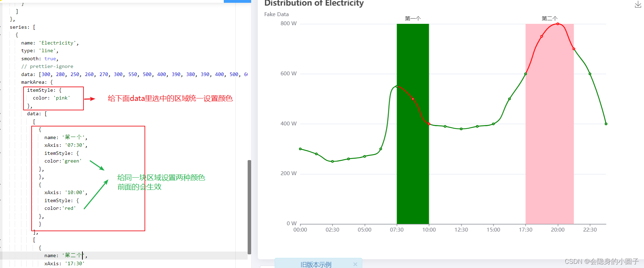
Task: Select the data point above 05:00
Action: (x=365, y=156)
